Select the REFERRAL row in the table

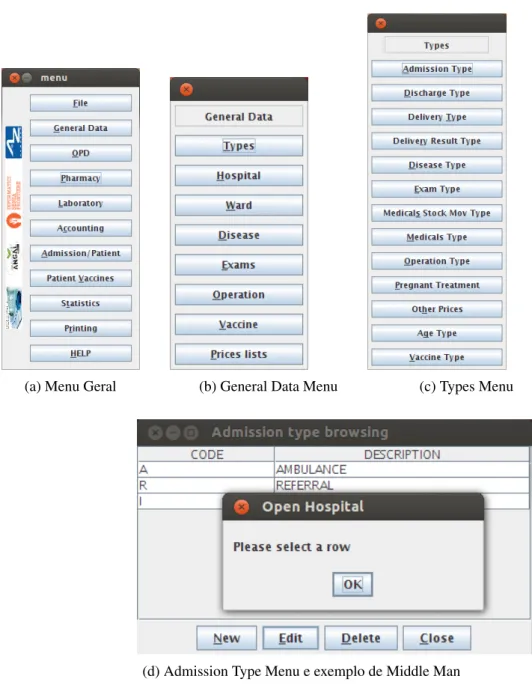(334, 485)
